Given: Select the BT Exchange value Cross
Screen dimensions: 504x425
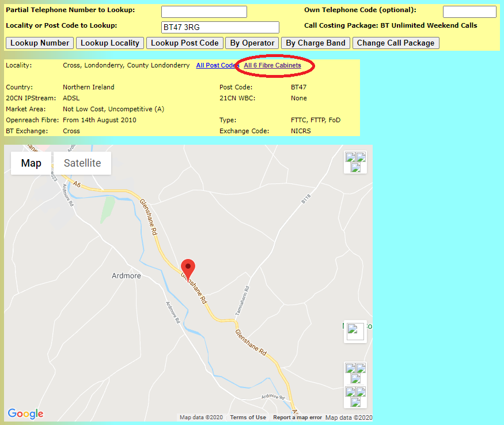Looking at the screenshot, I should 71,131.
